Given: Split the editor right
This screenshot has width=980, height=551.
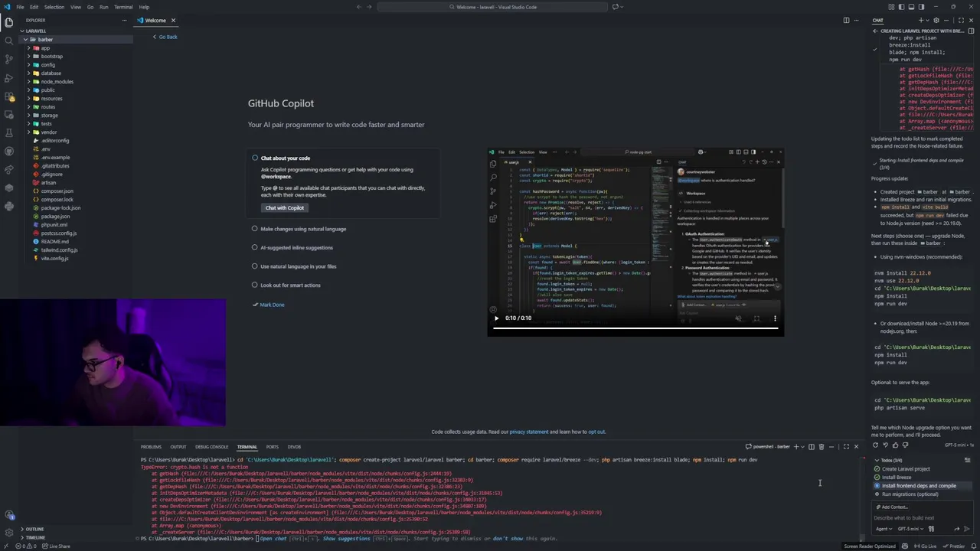Looking at the screenshot, I should point(846,21).
